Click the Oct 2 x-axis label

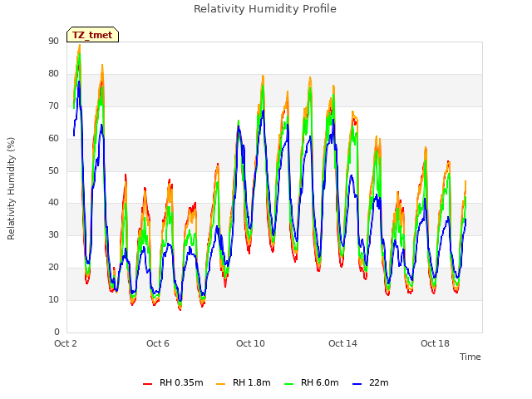pyautogui.click(x=66, y=343)
